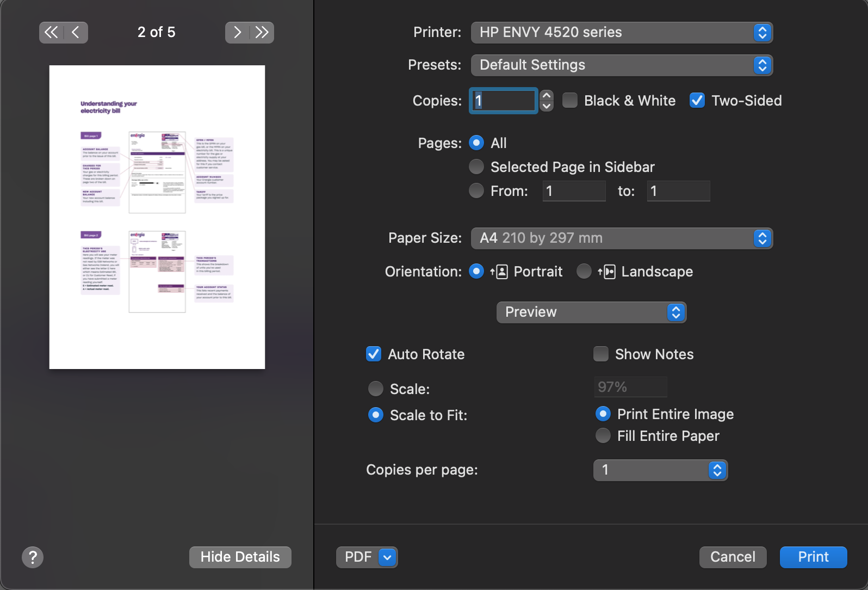This screenshot has height=590, width=868.
Task: Increase copies with stepper up arrow
Action: coord(547,95)
